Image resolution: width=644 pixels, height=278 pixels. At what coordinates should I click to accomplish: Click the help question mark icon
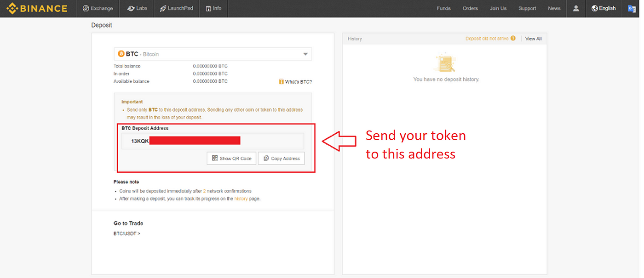513,39
